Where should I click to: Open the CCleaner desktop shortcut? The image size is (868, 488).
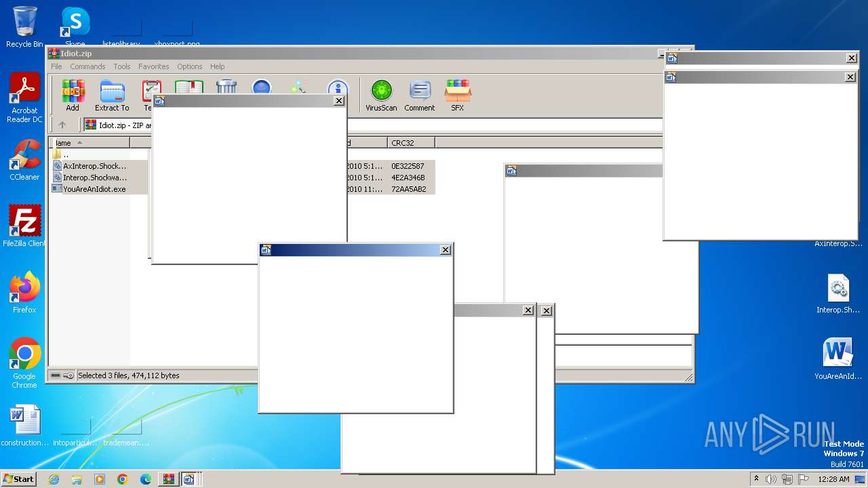pyautogui.click(x=24, y=160)
